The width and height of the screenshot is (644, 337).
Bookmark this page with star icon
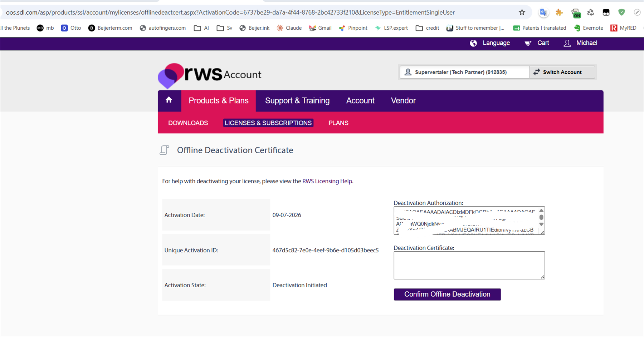point(522,13)
